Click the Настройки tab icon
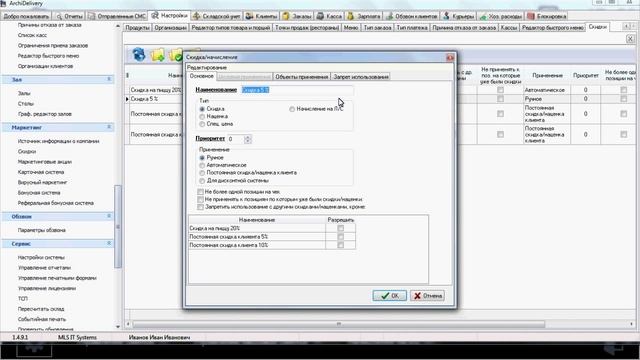The image size is (640, 360). pyautogui.click(x=155, y=16)
